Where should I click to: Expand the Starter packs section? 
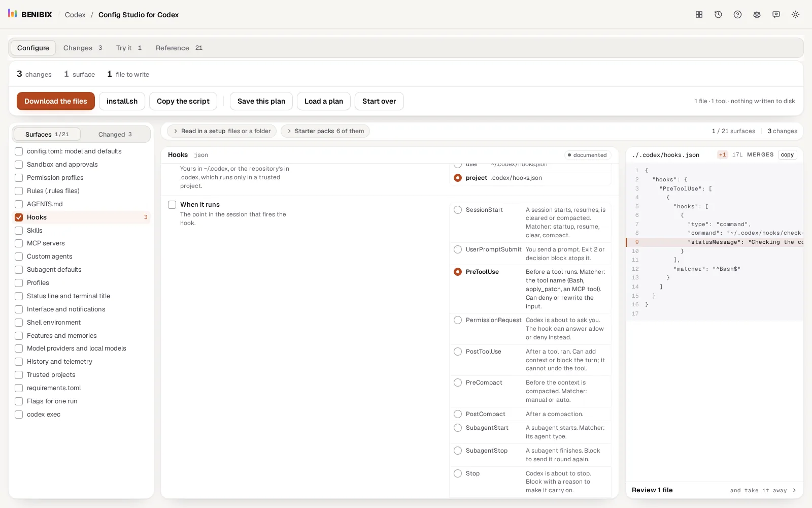pyautogui.click(x=325, y=131)
